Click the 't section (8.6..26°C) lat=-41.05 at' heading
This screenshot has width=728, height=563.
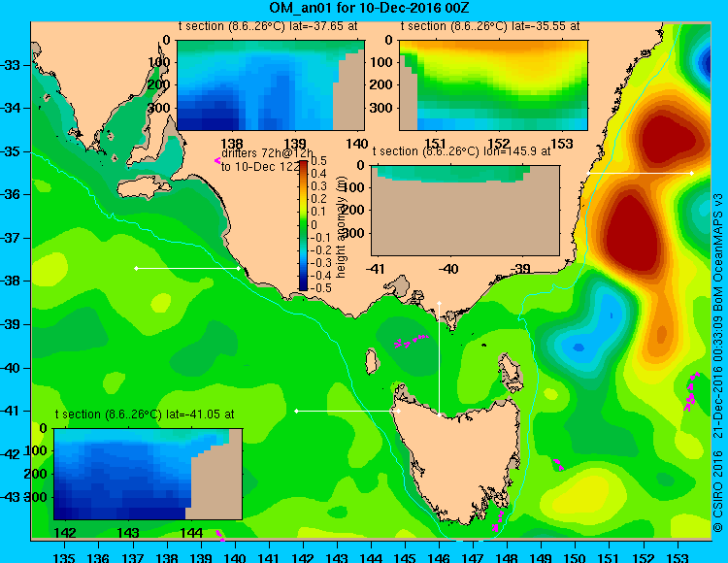click(145, 414)
